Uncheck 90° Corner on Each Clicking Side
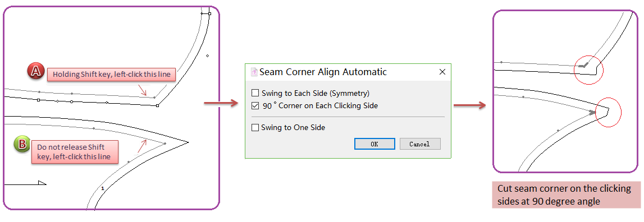644x222 pixels. pyautogui.click(x=255, y=106)
